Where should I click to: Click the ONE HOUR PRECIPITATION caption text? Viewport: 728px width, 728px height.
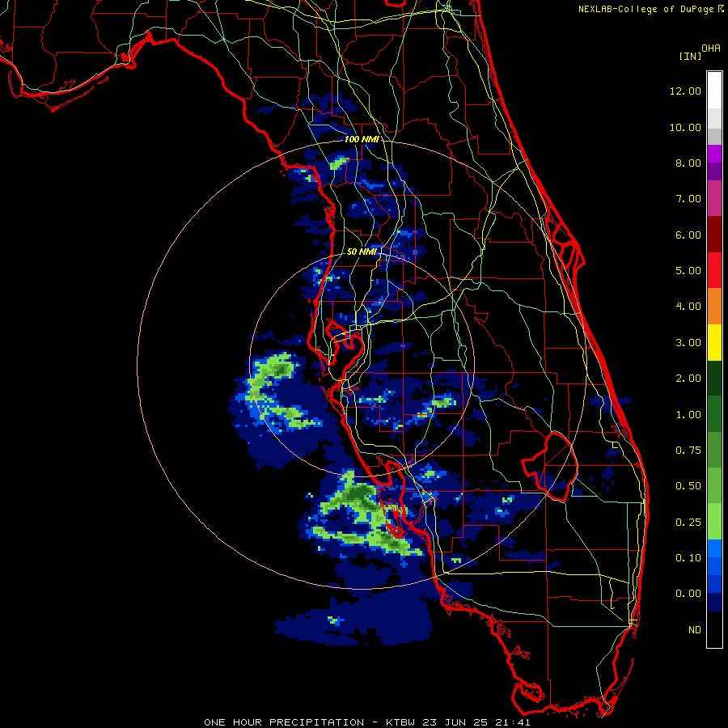point(284,722)
